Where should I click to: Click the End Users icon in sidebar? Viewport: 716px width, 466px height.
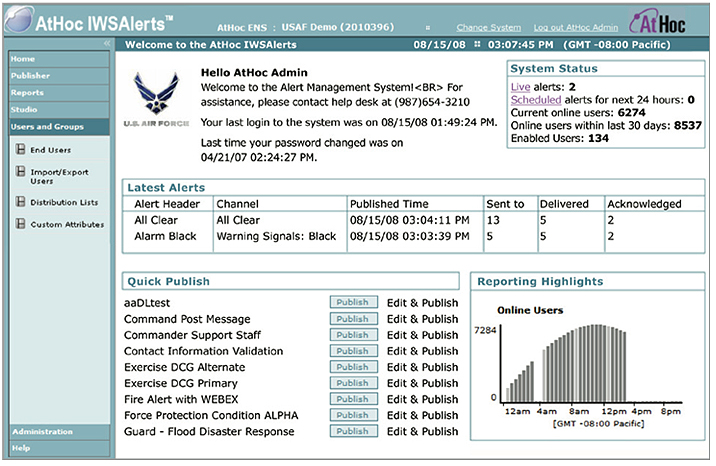(20, 151)
